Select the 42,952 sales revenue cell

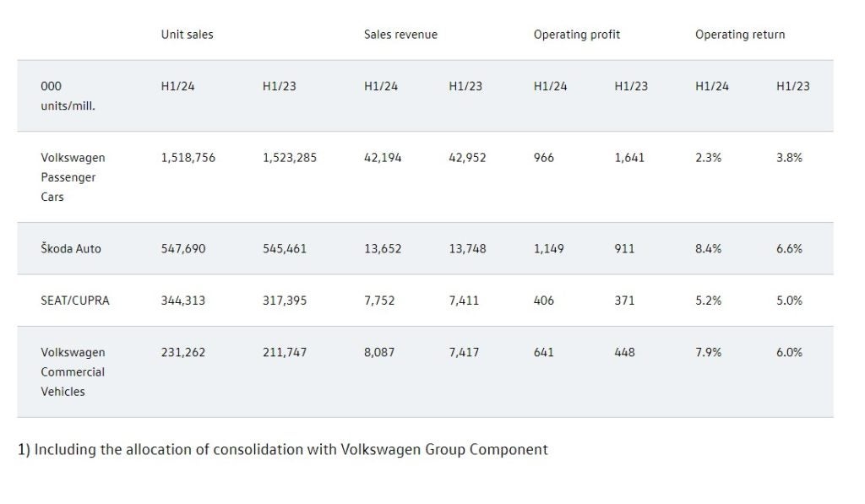[x=467, y=158]
